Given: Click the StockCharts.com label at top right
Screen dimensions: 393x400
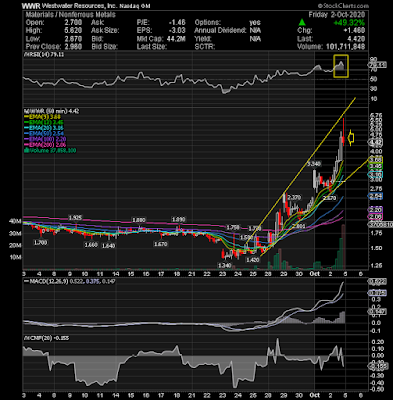Looking at the screenshot, I should [x=343, y=6].
